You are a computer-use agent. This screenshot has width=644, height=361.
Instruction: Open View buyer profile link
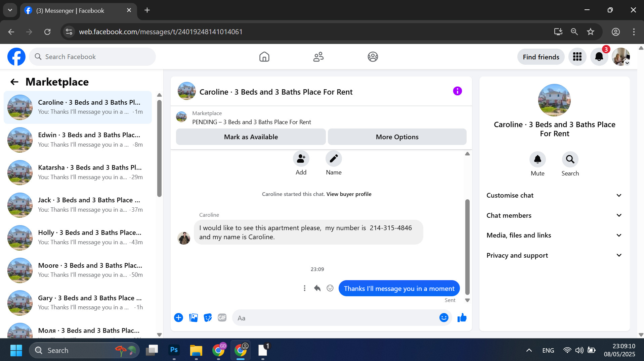coord(349,194)
